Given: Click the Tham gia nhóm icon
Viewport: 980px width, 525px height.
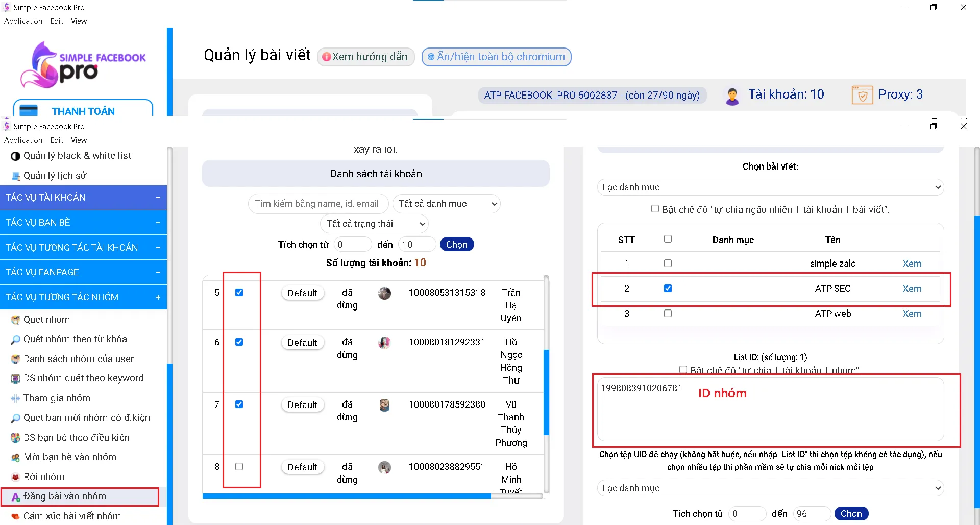Looking at the screenshot, I should coord(15,398).
